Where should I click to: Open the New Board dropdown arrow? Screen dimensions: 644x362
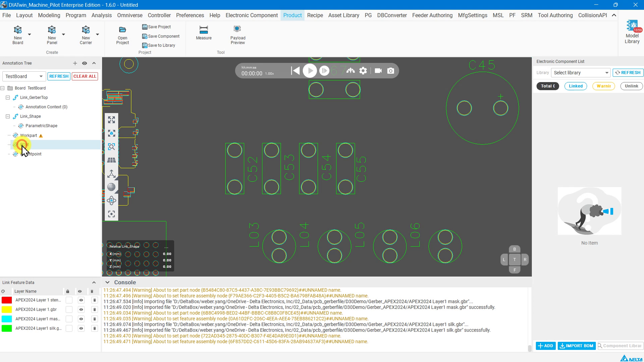30,34
